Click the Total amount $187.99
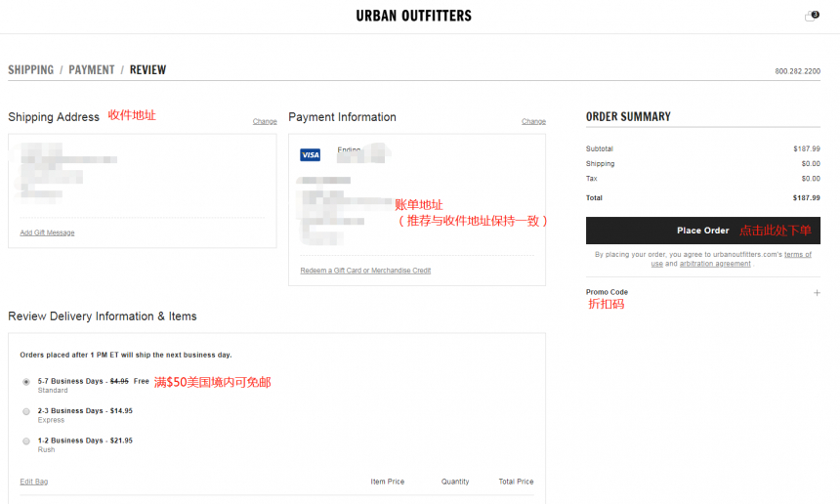 806,197
